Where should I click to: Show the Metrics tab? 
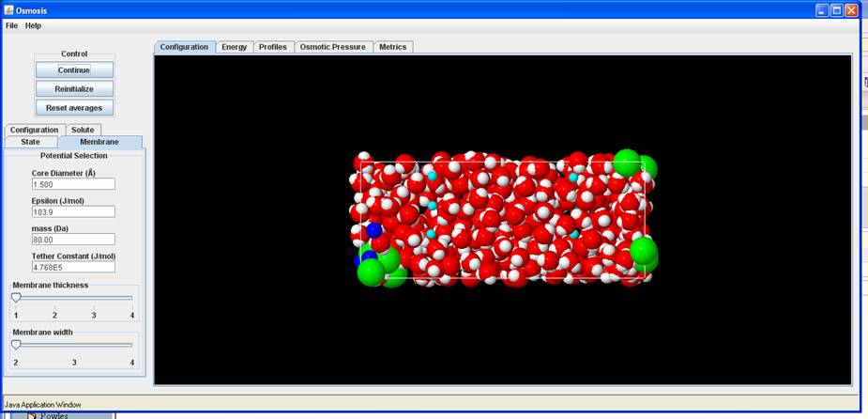[x=392, y=47]
